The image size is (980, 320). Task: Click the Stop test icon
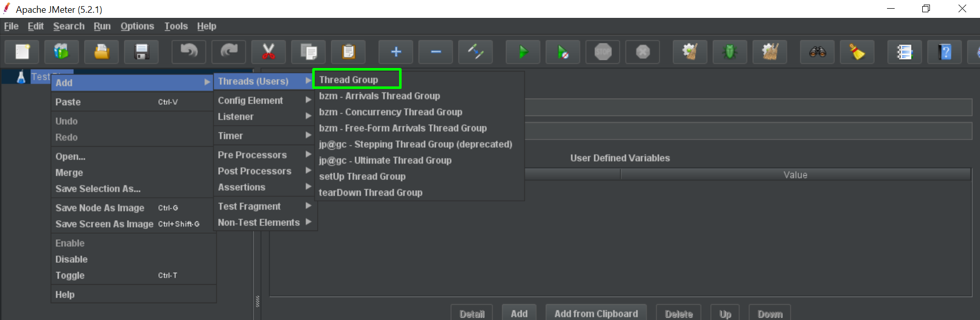pyautogui.click(x=603, y=52)
